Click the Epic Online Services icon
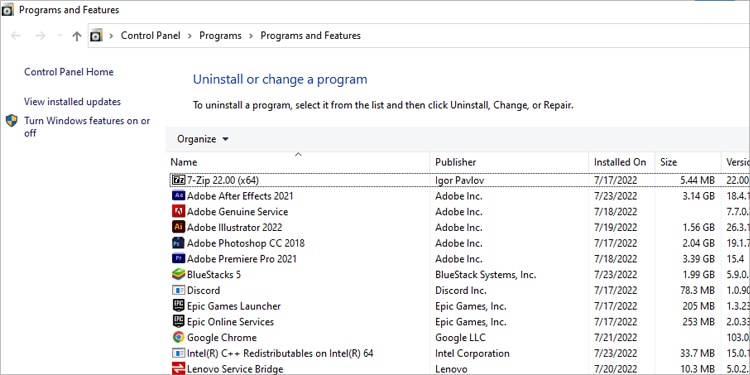The width and height of the screenshot is (750, 375). pyautogui.click(x=178, y=321)
